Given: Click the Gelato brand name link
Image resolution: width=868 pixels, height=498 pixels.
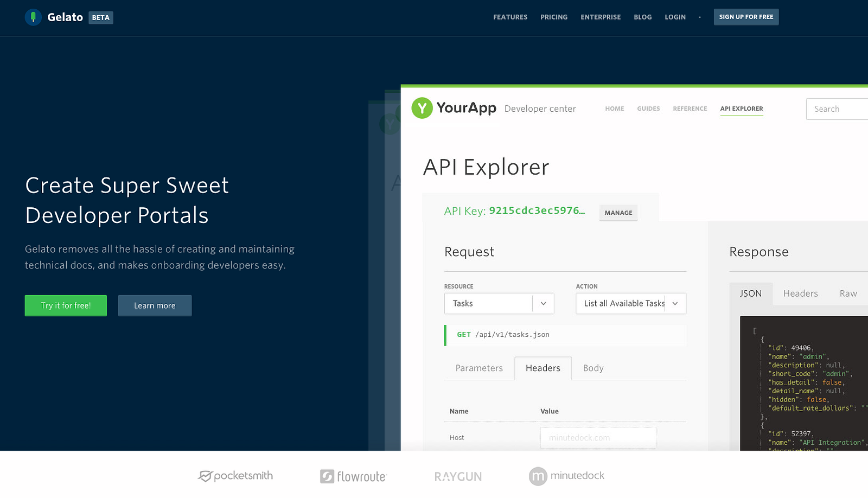Looking at the screenshot, I should pyautogui.click(x=65, y=17).
